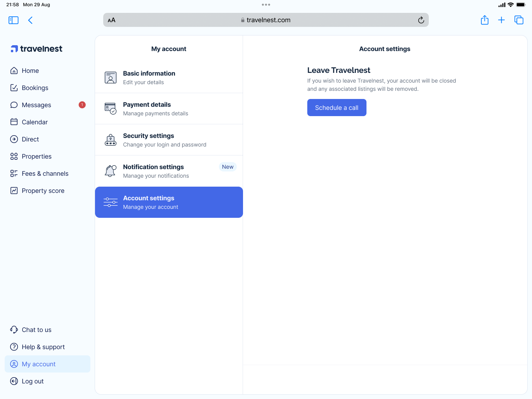Open Security settings section

169,140
